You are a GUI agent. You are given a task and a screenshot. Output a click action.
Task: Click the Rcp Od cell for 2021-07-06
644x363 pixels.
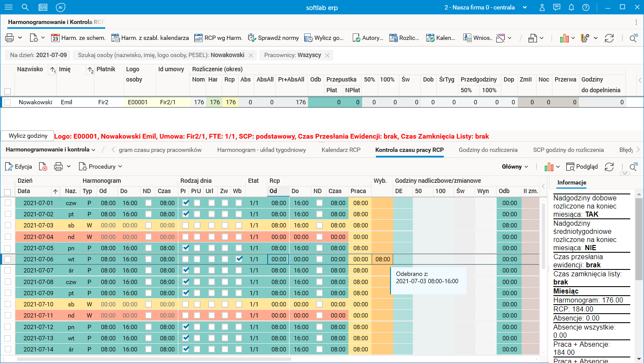pos(278,259)
